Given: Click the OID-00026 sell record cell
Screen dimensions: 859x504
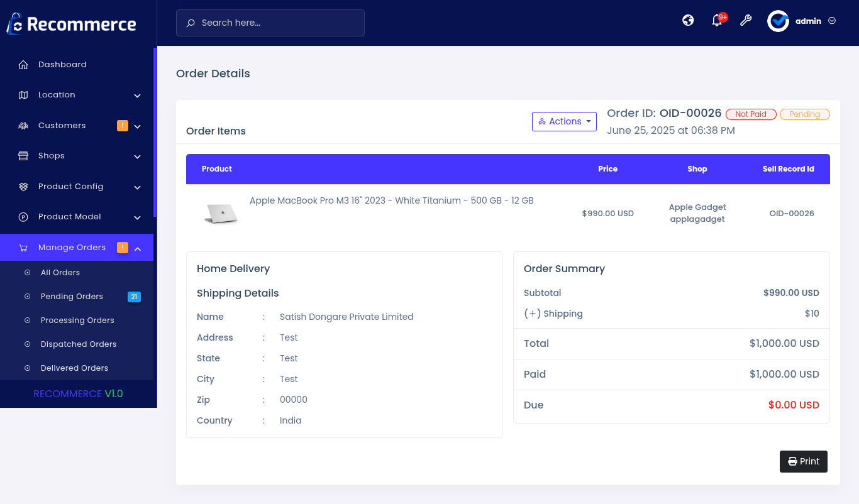Looking at the screenshot, I should click(x=792, y=214).
